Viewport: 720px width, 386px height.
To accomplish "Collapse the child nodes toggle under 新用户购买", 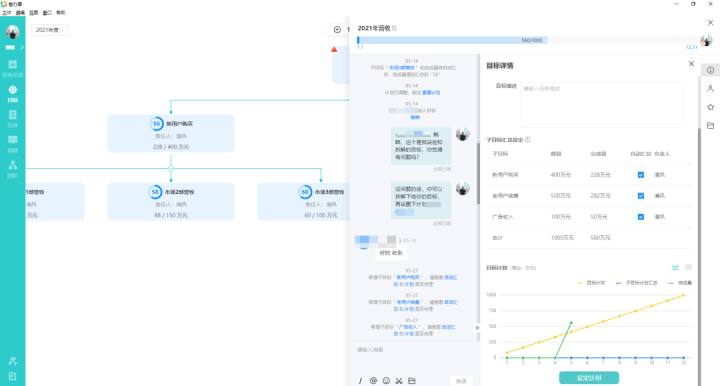I will (x=171, y=168).
